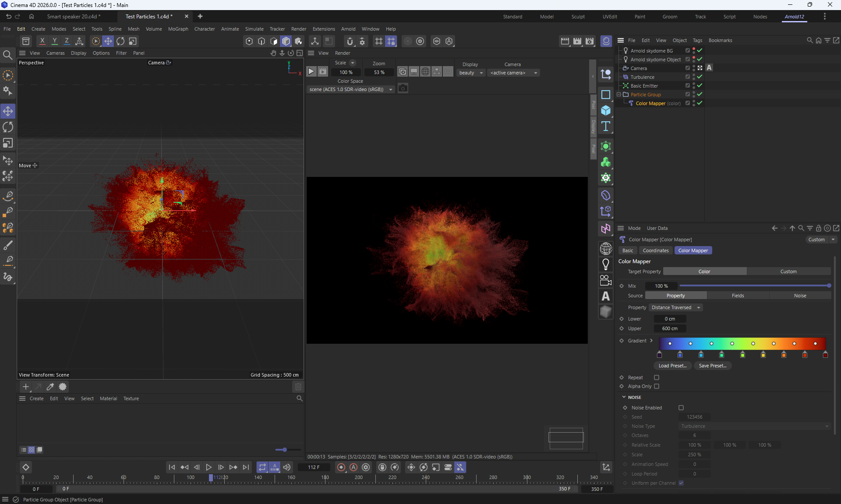This screenshot has width=841, height=504.
Task: Open the MoGraph menu
Action: [x=178, y=29]
